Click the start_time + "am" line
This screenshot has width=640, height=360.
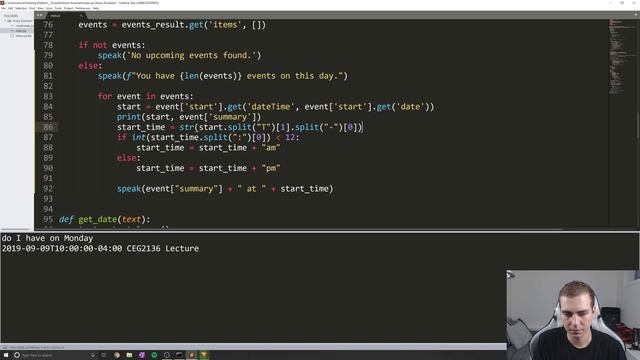pyautogui.click(x=208, y=148)
